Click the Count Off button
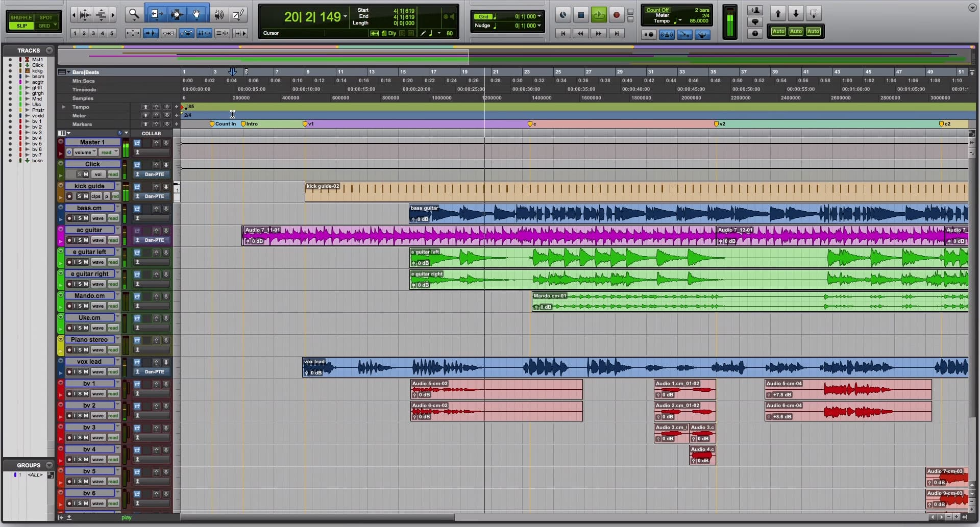 click(657, 10)
